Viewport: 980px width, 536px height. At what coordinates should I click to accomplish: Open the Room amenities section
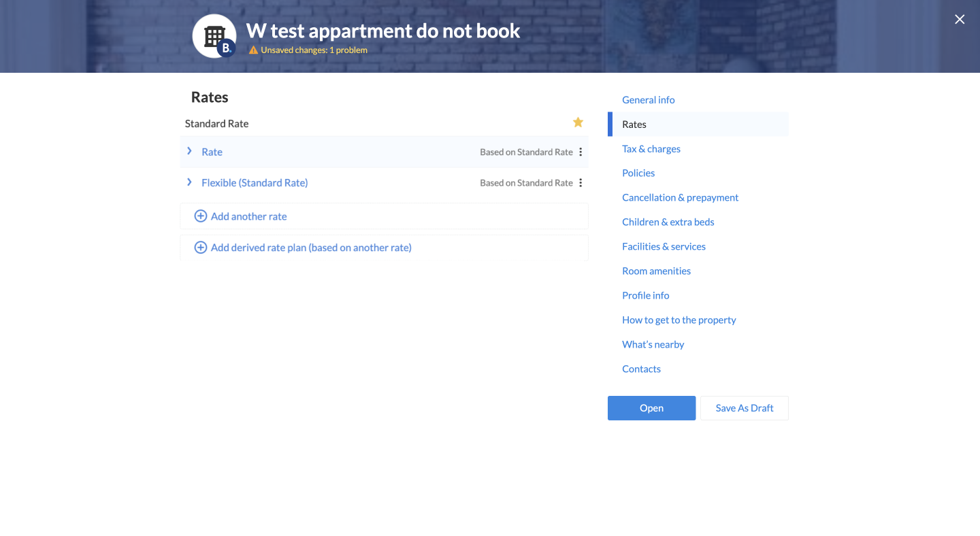657,271
